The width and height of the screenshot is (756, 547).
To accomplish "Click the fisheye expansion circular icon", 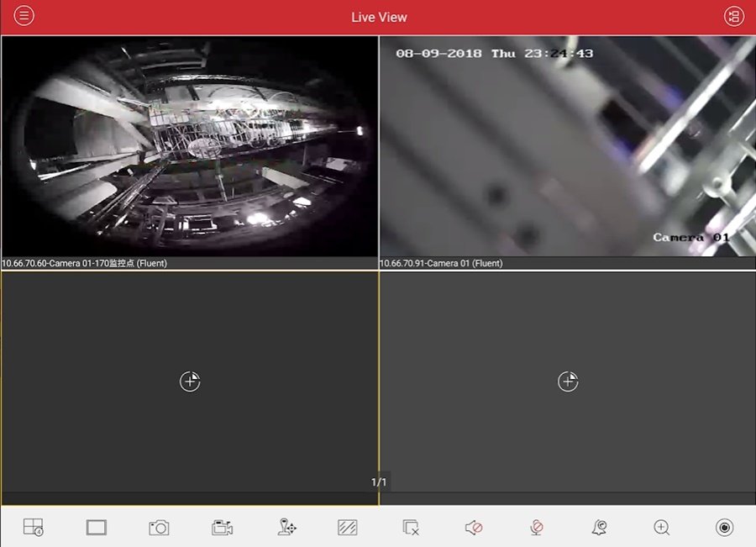I will pyautogui.click(x=724, y=527).
